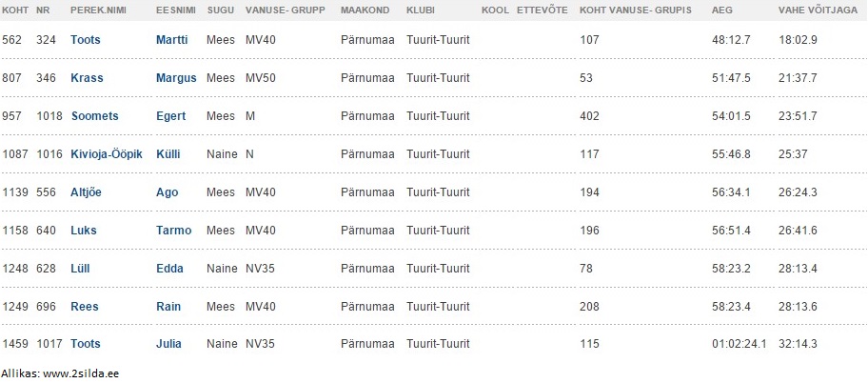Image resolution: width=868 pixels, height=383 pixels.
Task: Select the Margus first name link
Action: pos(176,78)
